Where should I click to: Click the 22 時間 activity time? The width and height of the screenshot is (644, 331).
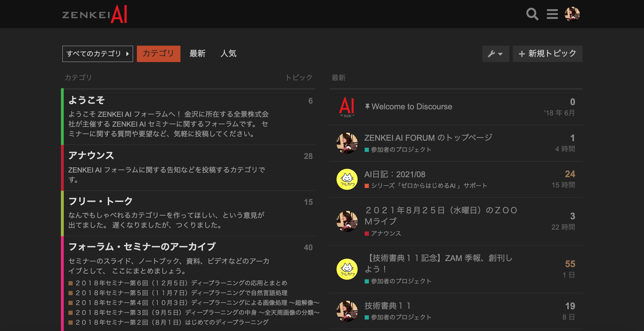[x=563, y=227]
